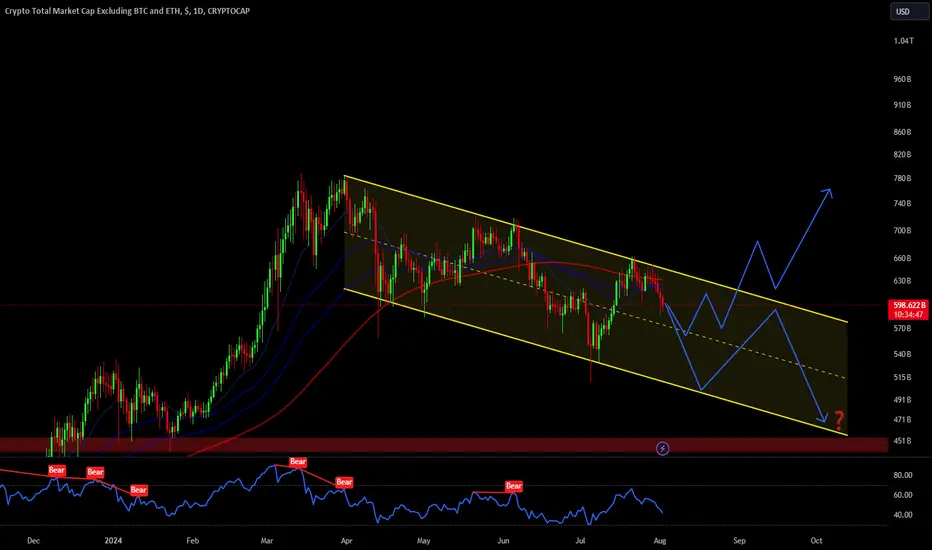Click the RSI 40.00 axis label
The height and width of the screenshot is (550, 932).
click(x=903, y=515)
